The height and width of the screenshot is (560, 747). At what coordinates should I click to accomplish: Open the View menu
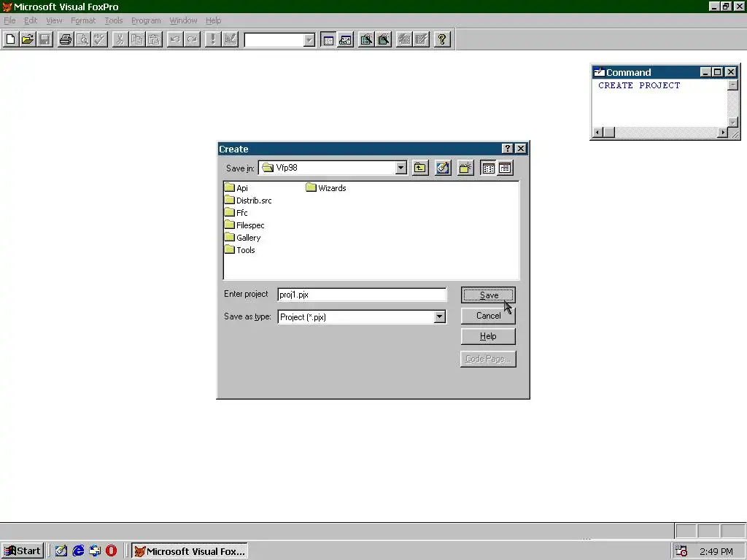click(x=54, y=20)
